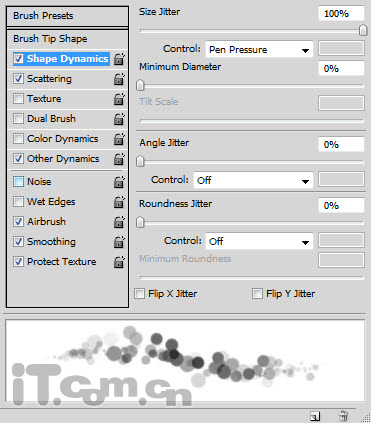Toggle the lock icon for Texture
The width and height of the screenshot is (371, 423).
pyautogui.click(x=119, y=99)
